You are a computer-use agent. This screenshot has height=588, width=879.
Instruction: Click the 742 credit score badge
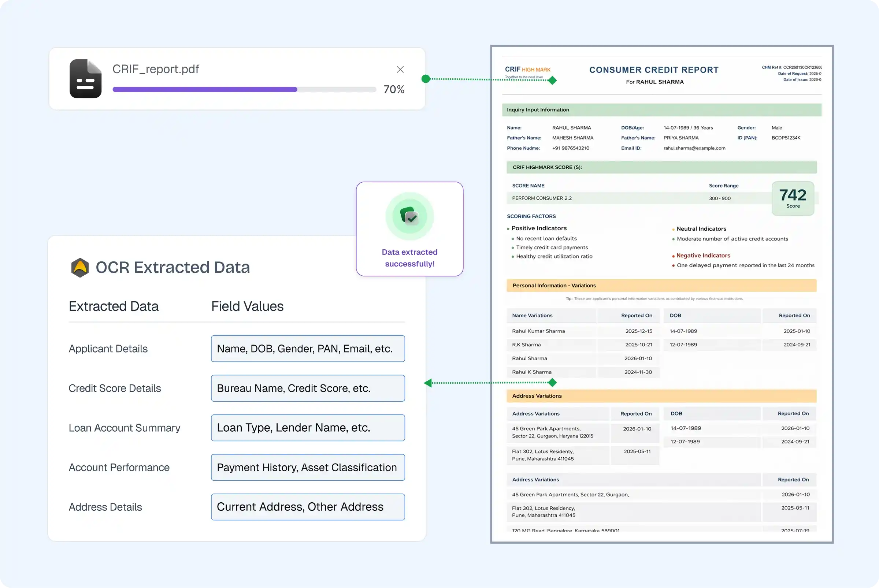[793, 198]
